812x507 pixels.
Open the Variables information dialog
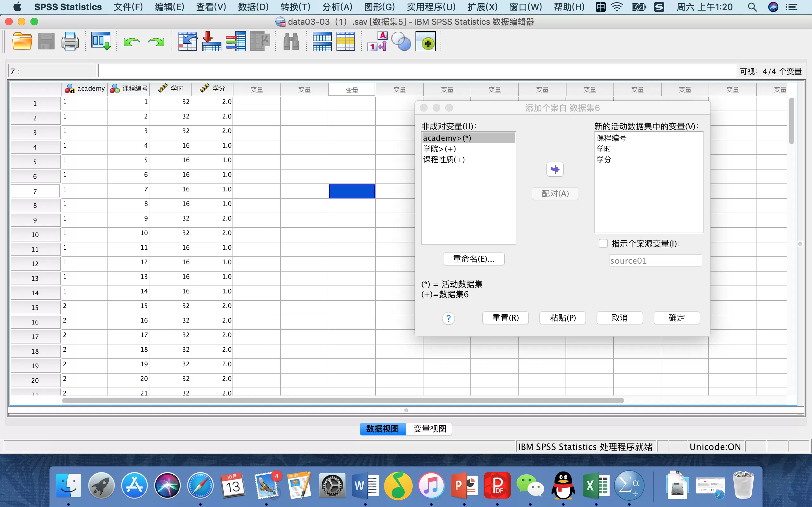(x=236, y=41)
